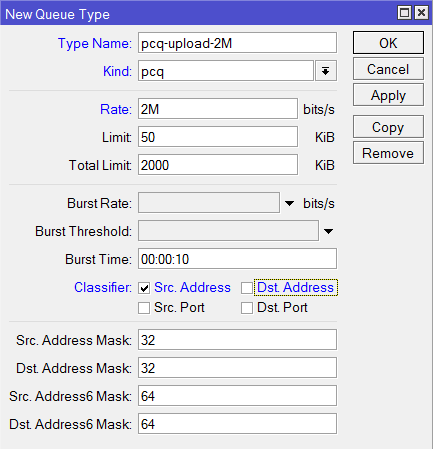Focus the Type Name input field

(237, 43)
